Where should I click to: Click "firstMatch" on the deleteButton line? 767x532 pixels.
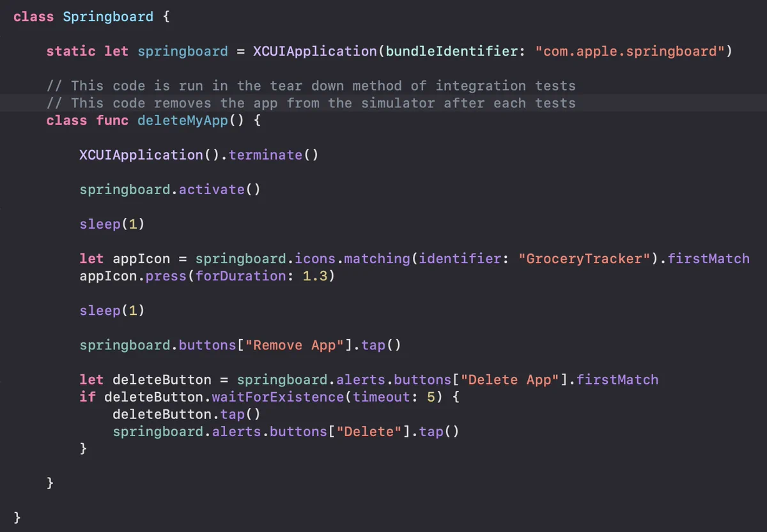tap(617, 379)
